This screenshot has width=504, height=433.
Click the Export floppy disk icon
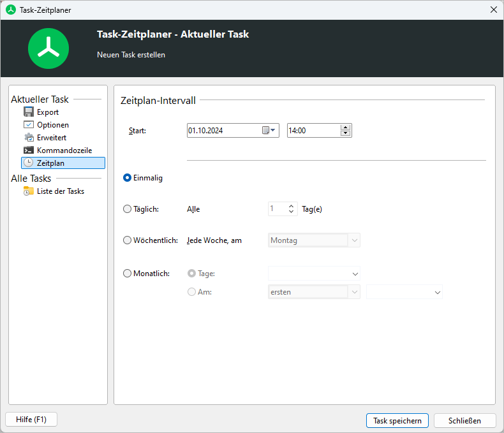click(29, 112)
